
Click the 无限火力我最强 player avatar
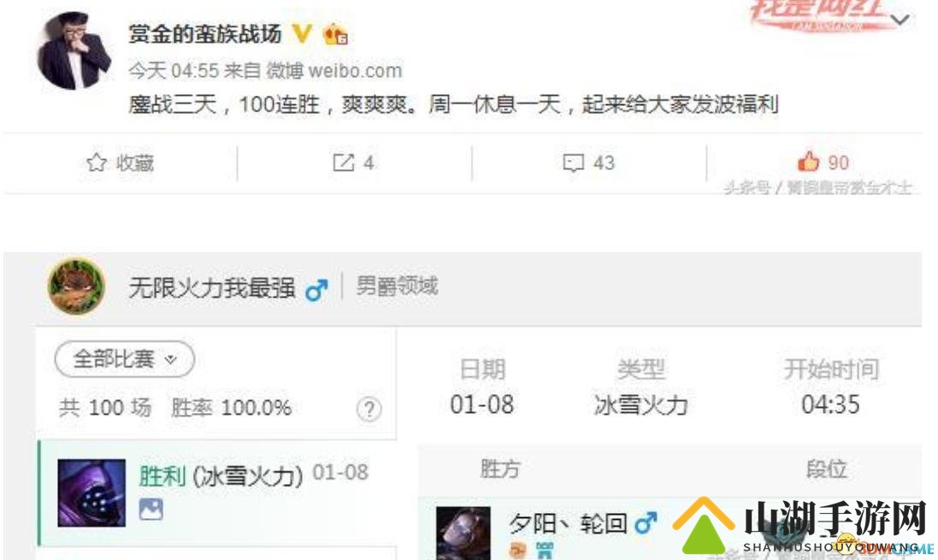[77, 286]
